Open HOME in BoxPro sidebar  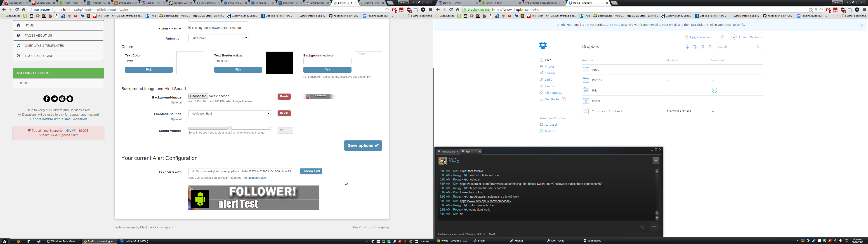[x=58, y=25]
